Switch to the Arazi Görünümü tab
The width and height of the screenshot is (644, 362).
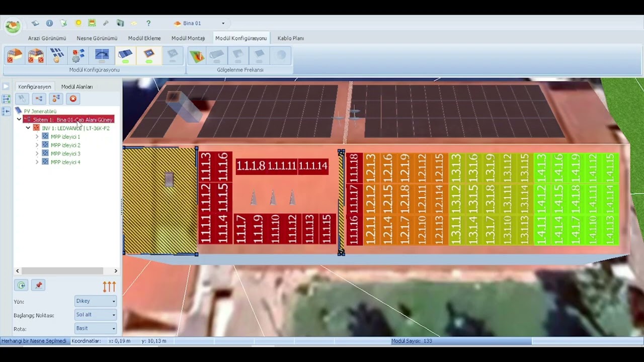click(47, 38)
